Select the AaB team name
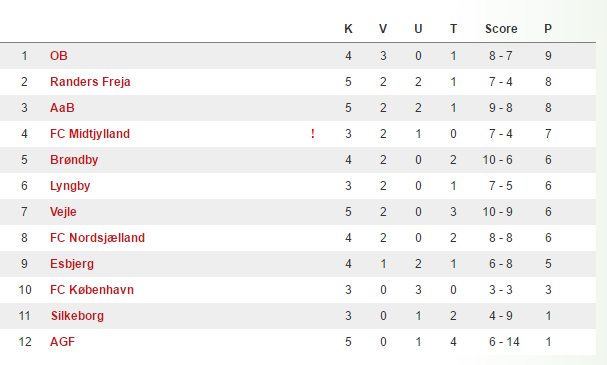Image resolution: width=607 pixels, height=365 pixels. click(62, 108)
